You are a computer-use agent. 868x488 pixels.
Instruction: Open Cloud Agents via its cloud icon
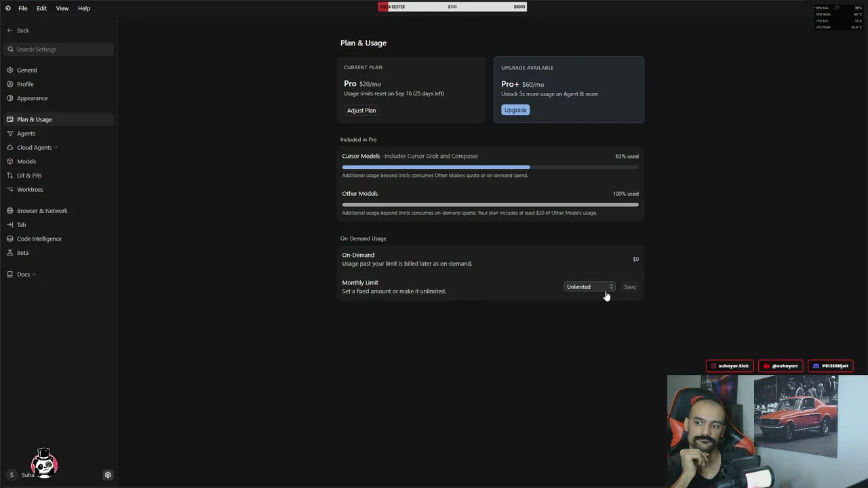(10, 148)
